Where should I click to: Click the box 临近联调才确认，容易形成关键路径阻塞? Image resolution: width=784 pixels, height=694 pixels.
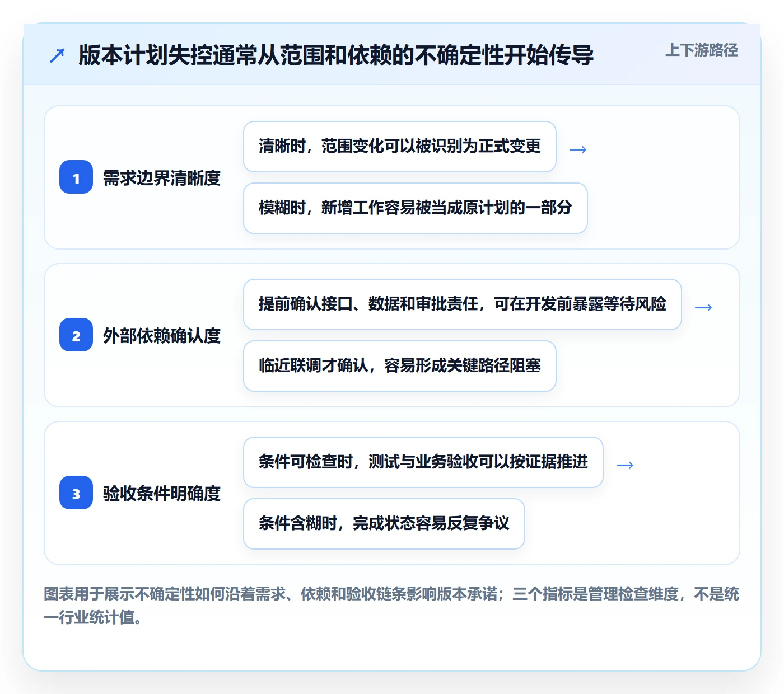(x=400, y=366)
